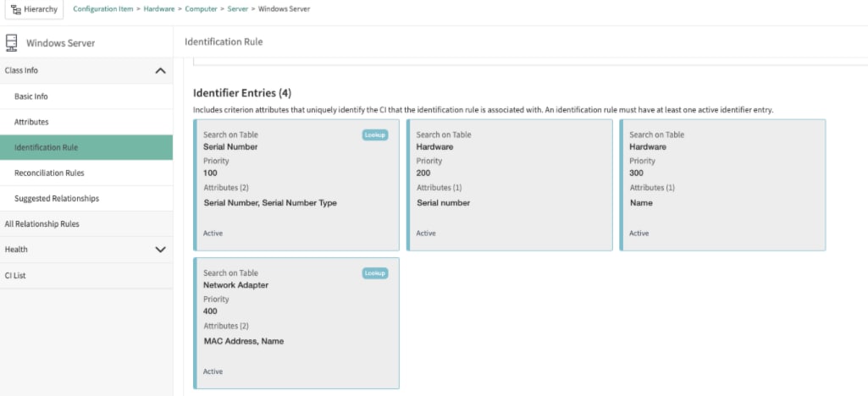Open CI List sidebar item
Image resolution: width=868 pixels, height=396 pixels.
coord(86,276)
